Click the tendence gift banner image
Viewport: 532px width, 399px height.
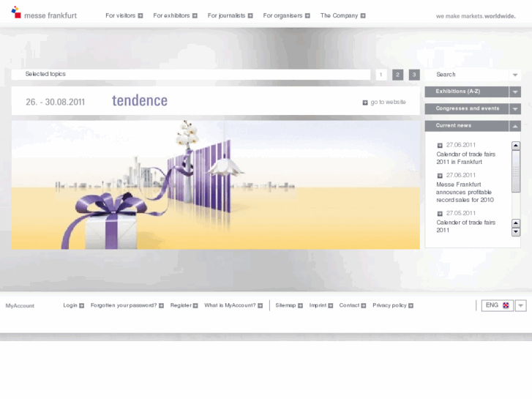pyautogui.click(x=215, y=184)
